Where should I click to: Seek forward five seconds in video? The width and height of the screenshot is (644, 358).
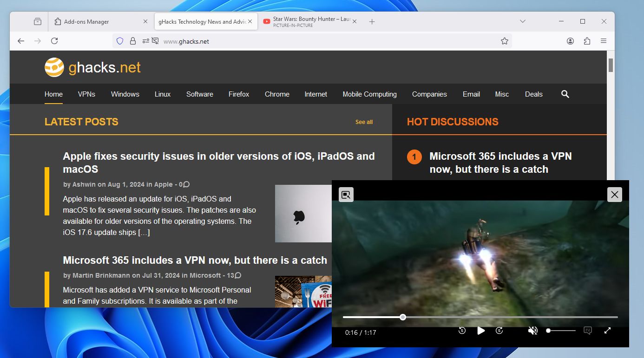tap(499, 331)
